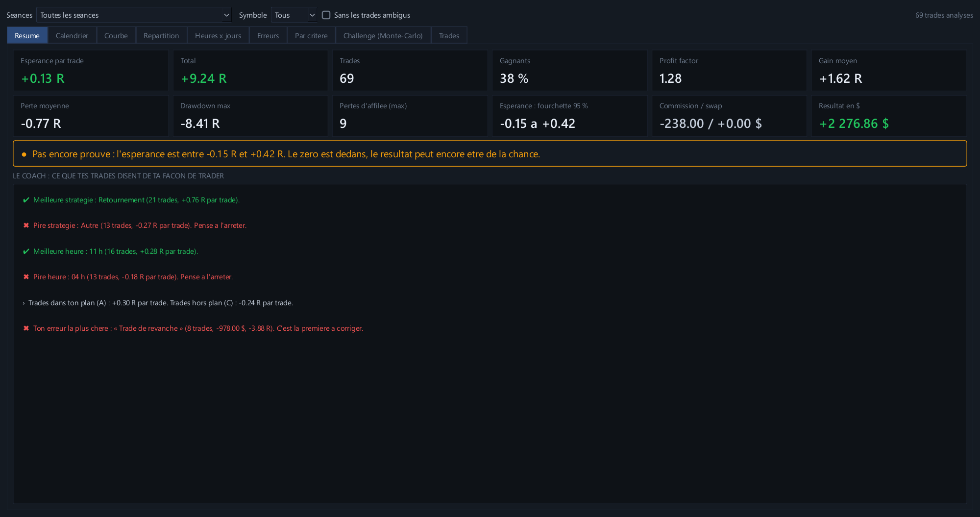Switch to the Calendrier tab
This screenshot has height=517, width=980.
(72, 36)
